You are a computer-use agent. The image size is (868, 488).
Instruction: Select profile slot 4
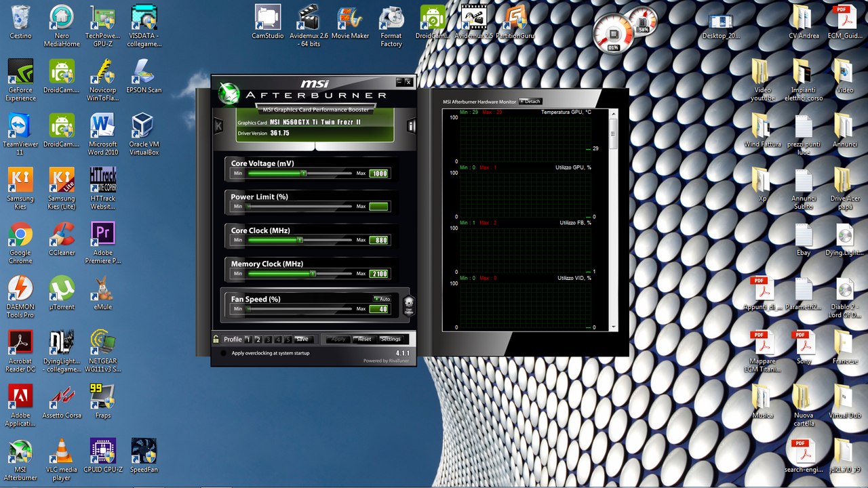coord(278,339)
